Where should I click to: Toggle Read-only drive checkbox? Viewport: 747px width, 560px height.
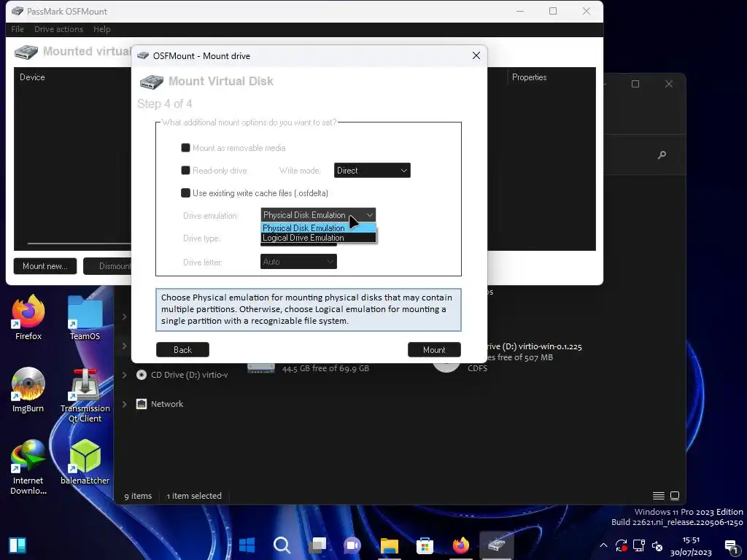(186, 170)
